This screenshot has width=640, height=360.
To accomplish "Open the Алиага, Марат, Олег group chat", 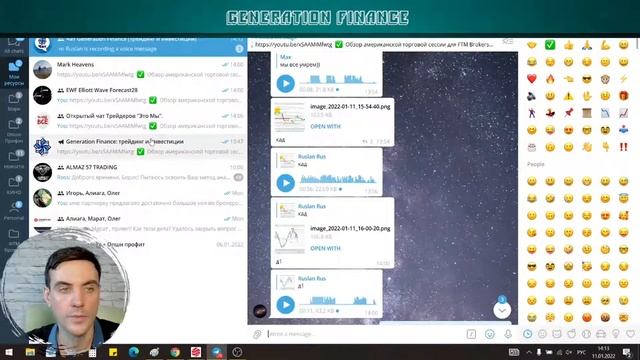I will (x=138, y=222).
